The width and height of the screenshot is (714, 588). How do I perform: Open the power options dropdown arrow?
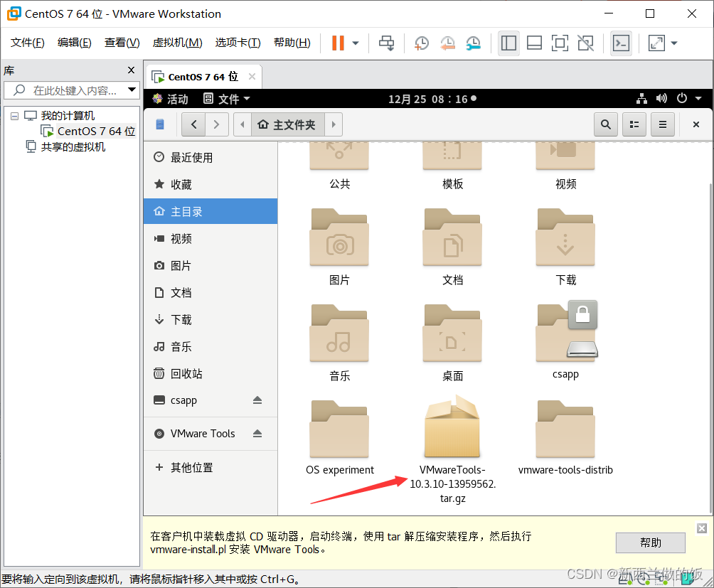[x=356, y=43]
